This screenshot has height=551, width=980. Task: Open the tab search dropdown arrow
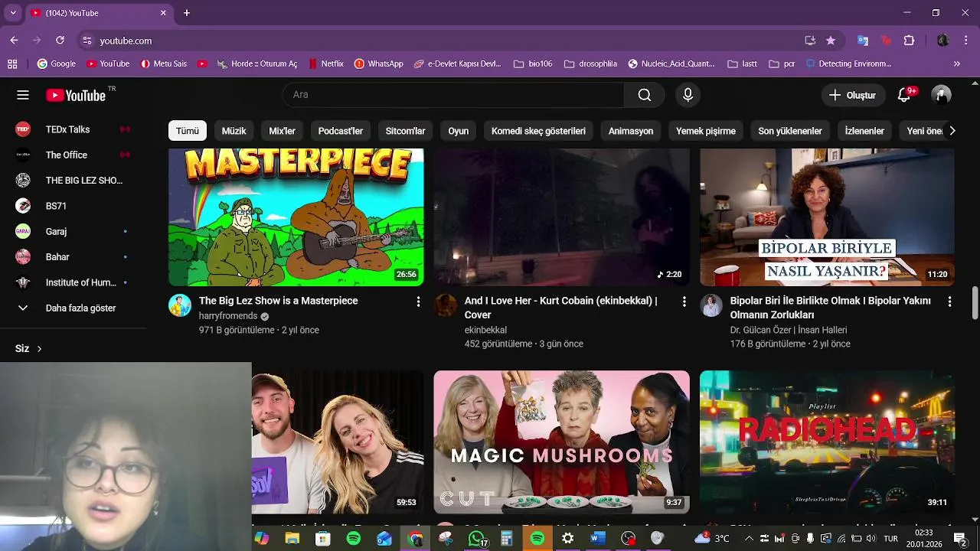[13, 13]
